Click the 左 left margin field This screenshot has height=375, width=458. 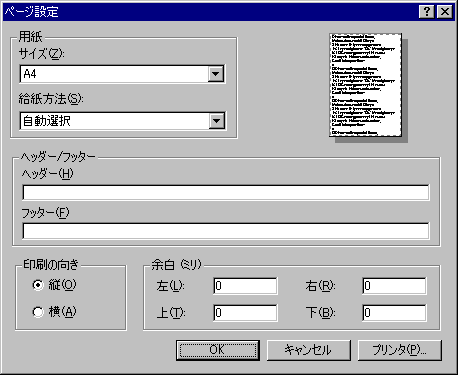(x=245, y=286)
